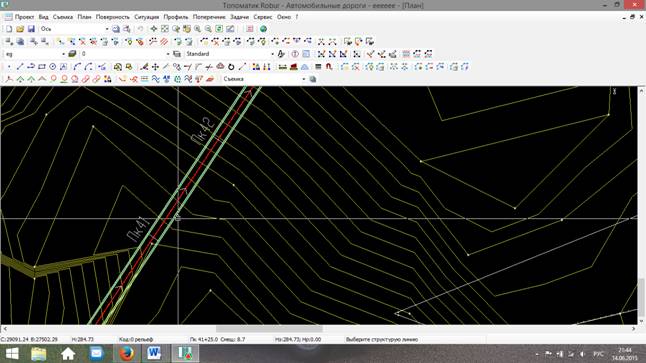646x363 pixels.
Task: Select the line drawing tool
Action: [x=20, y=67]
